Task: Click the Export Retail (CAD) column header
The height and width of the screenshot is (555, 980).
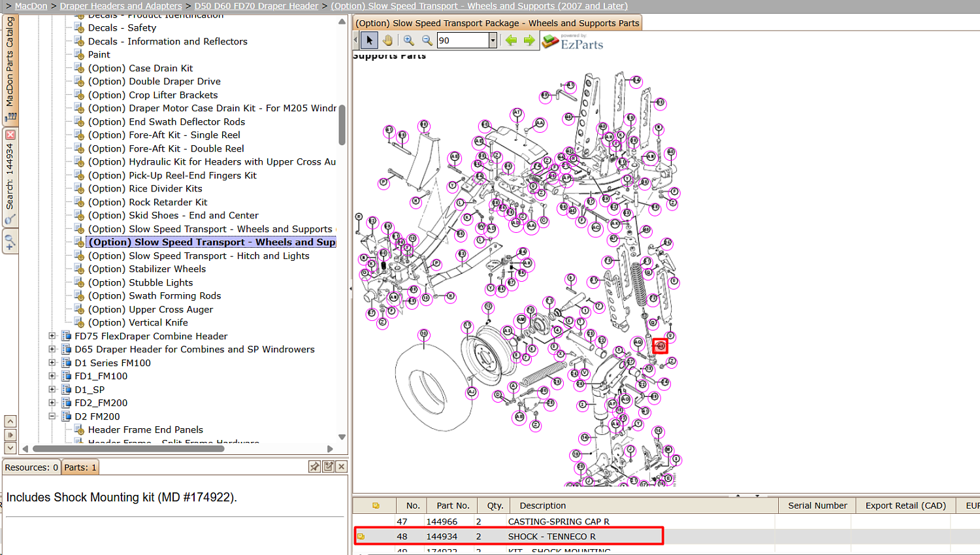Action: (906, 505)
